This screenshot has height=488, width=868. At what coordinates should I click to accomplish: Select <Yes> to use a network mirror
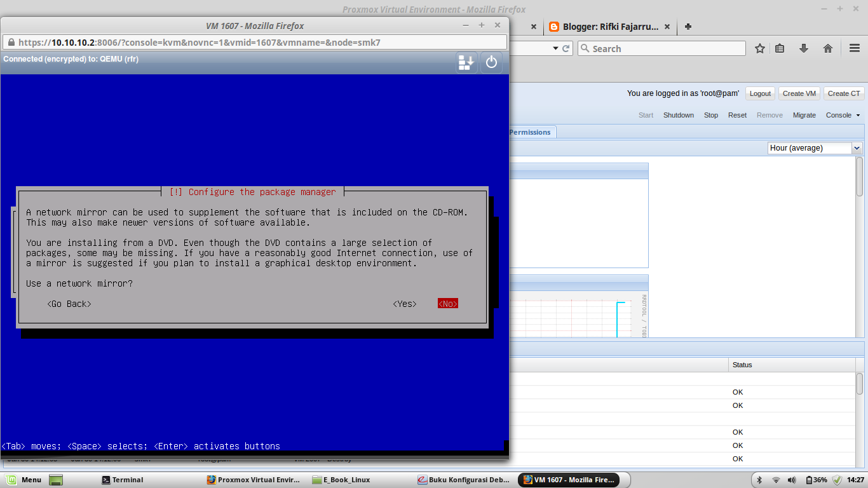(x=405, y=304)
